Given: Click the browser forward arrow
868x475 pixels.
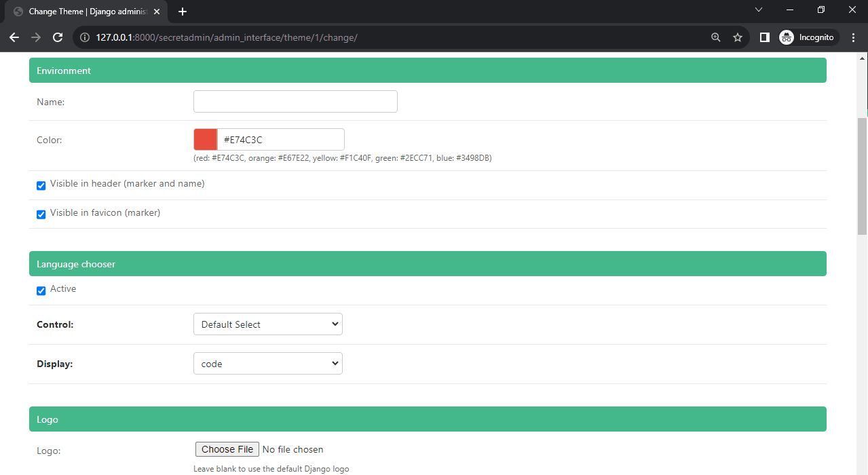Looking at the screenshot, I should click(x=36, y=37).
